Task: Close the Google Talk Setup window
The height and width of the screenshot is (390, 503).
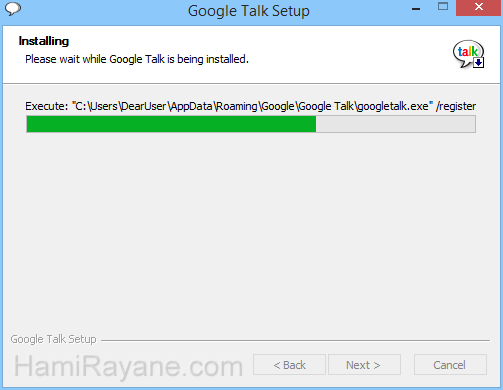Action: pyautogui.click(x=479, y=8)
